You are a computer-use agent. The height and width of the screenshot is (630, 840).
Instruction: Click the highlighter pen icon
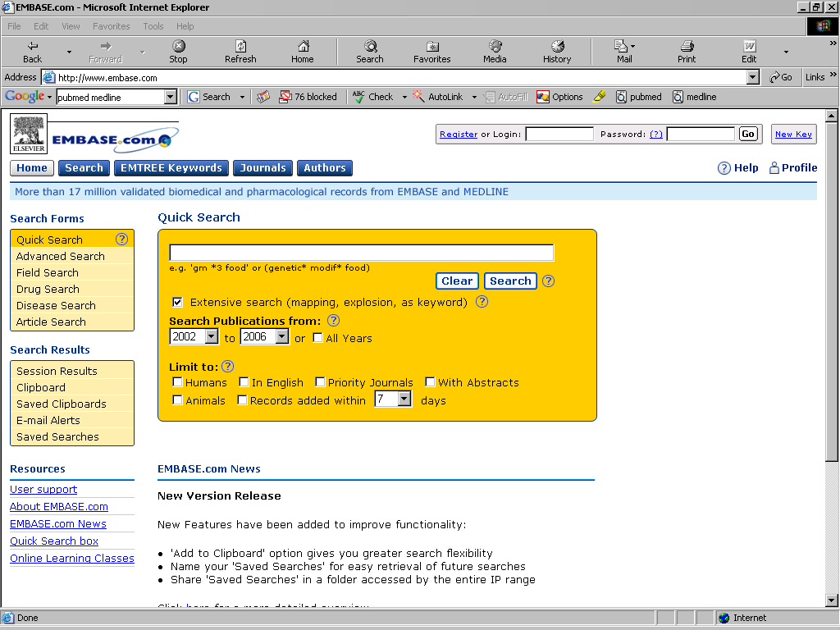[600, 97]
